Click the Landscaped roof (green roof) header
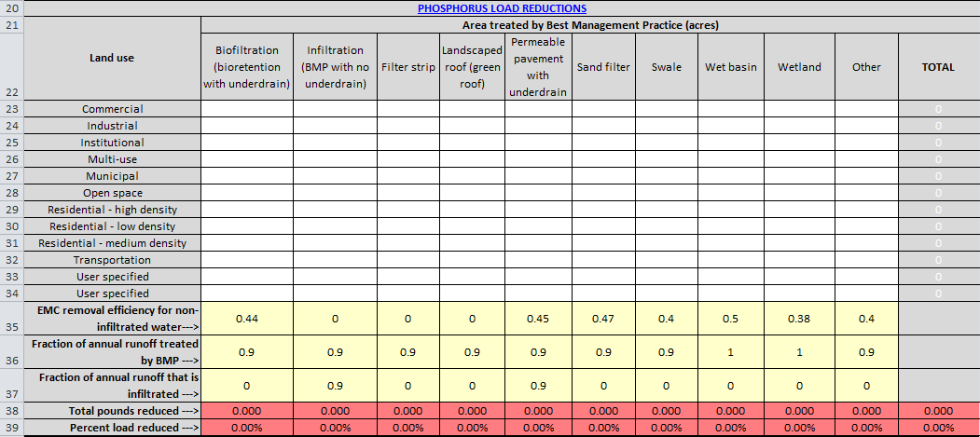This screenshot has height=437, width=980. click(x=472, y=67)
